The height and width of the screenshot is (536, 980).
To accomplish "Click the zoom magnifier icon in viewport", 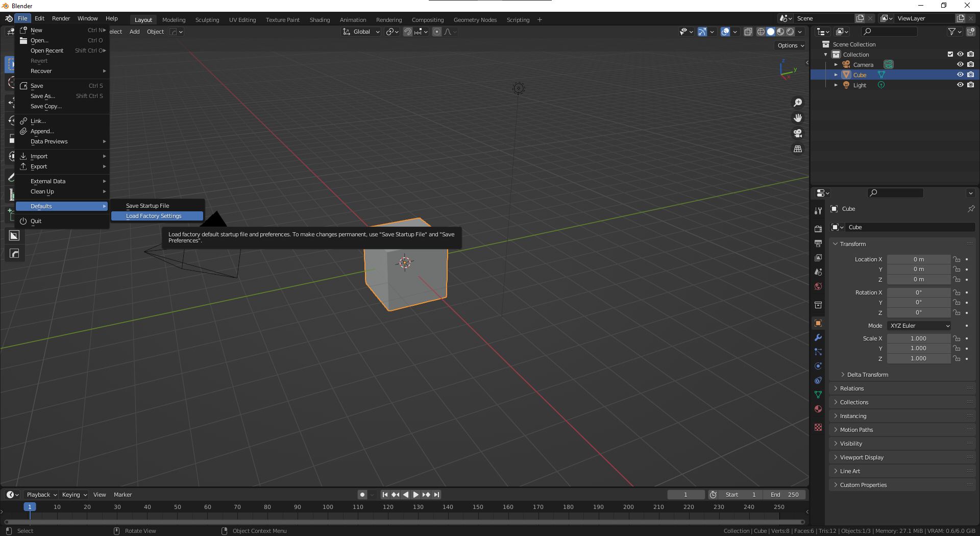I will (798, 103).
